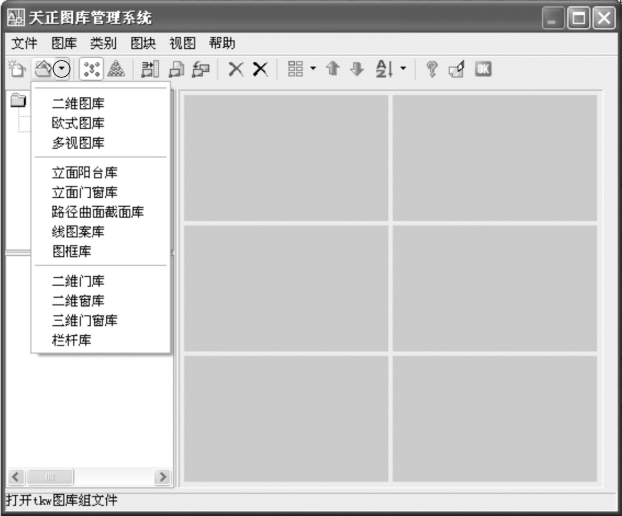Select 立面门窗库 entry

[x=101, y=192]
